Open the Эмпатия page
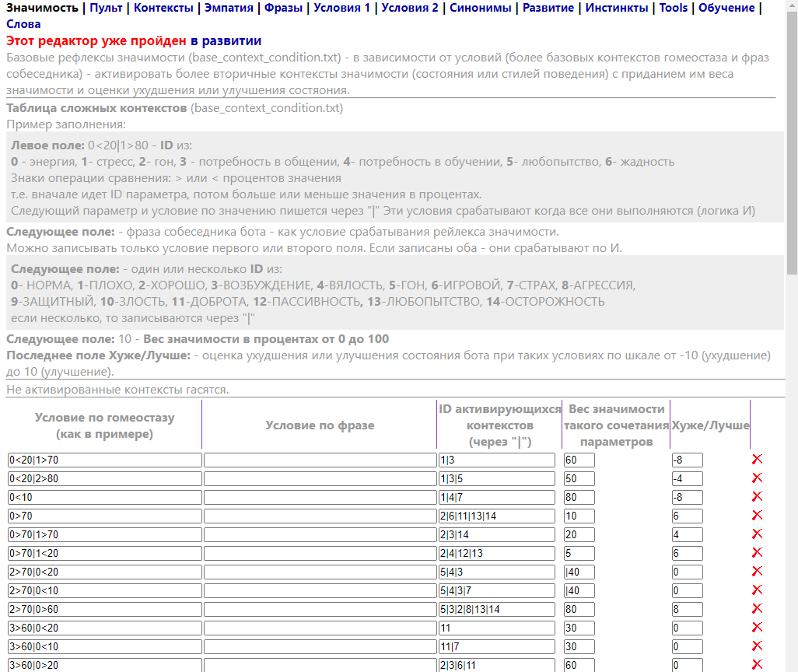The width and height of the screenshot is (798, 672). point(229,8)
